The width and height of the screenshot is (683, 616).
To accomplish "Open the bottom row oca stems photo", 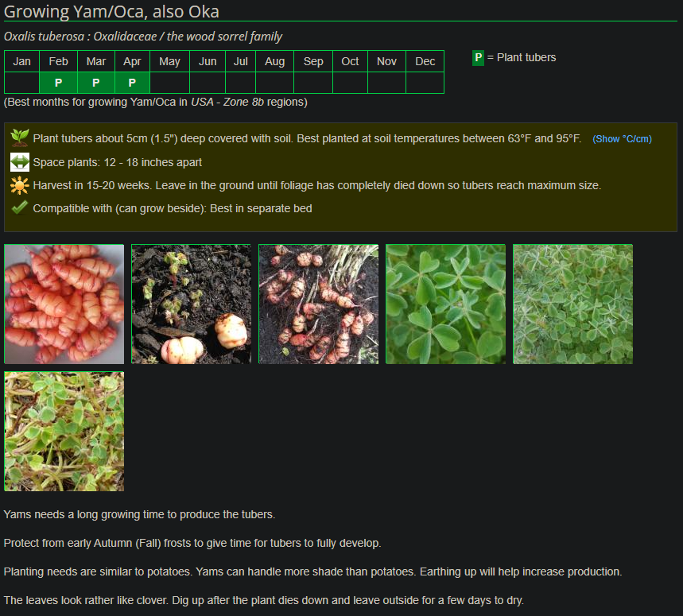I will click(x=64, y=431).
